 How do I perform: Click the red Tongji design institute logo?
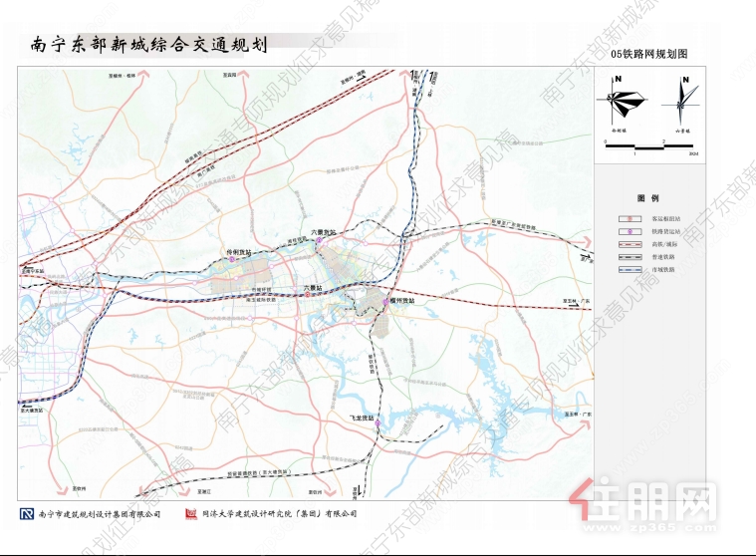click(x=190, y=514)
